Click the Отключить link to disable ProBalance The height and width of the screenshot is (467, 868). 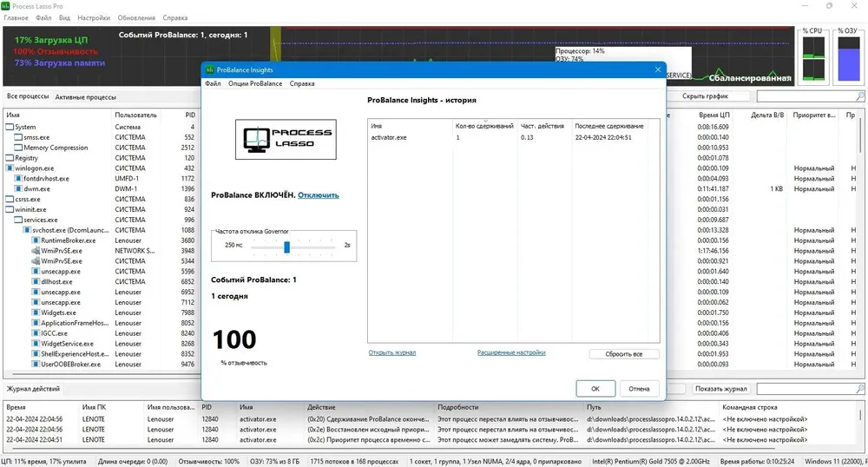click(319, 195)
